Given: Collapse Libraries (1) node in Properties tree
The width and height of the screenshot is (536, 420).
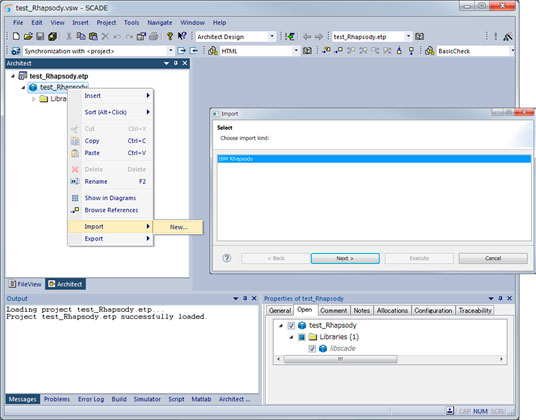Looking at the screenshot, I should (x=291, y=337).
